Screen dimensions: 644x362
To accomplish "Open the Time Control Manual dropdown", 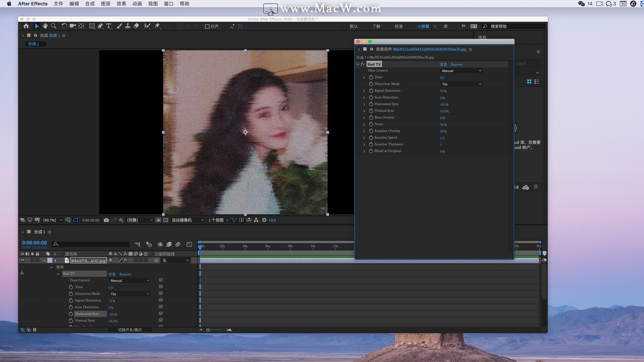I will [x=461, y=71].
